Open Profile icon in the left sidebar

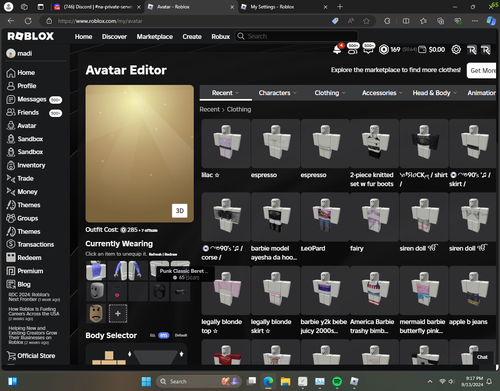click(x=11, y=86)
